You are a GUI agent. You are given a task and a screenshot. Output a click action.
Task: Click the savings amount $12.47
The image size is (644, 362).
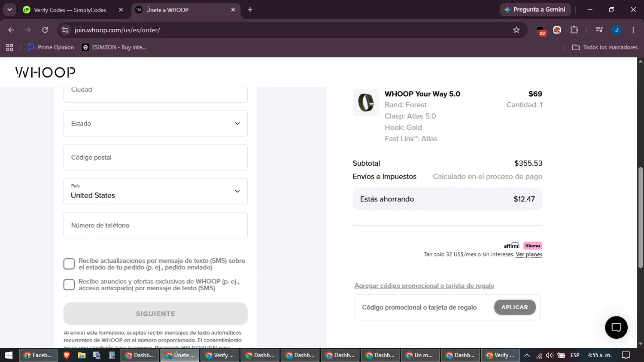[524, 199]
